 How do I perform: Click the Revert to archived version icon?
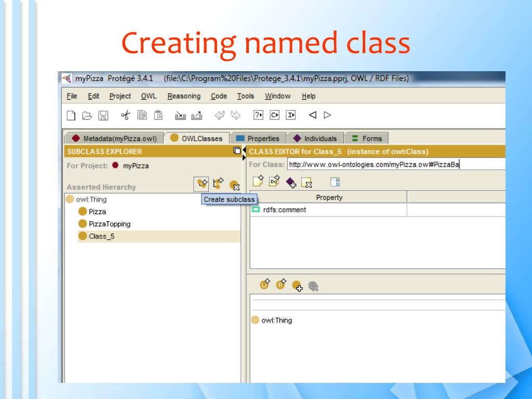tap(197, 116)
